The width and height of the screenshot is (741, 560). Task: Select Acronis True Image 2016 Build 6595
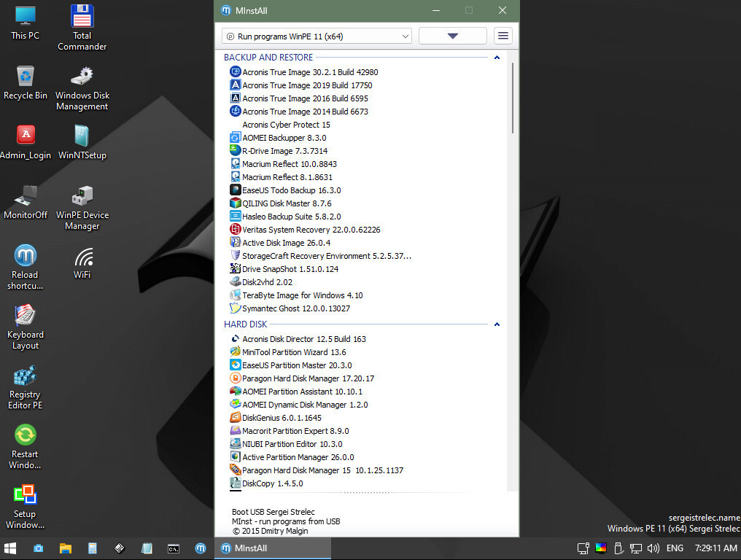click(x=306, y=98)
